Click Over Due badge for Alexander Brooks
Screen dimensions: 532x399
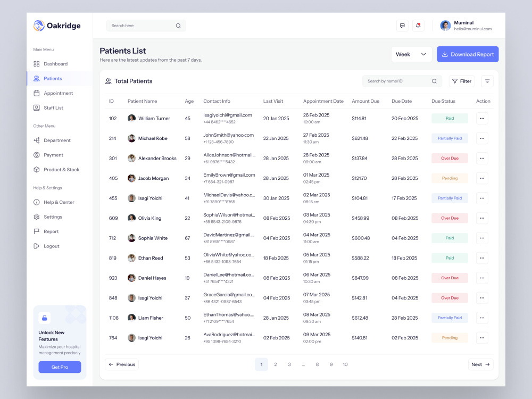[450, 159]
